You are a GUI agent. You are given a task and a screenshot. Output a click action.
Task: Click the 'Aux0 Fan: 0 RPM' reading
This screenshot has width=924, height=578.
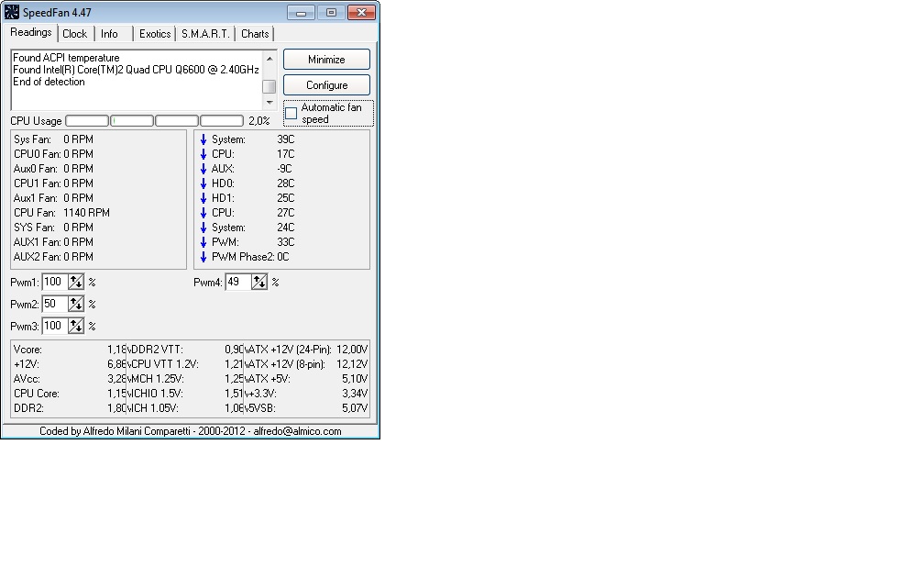click(53, 169)
